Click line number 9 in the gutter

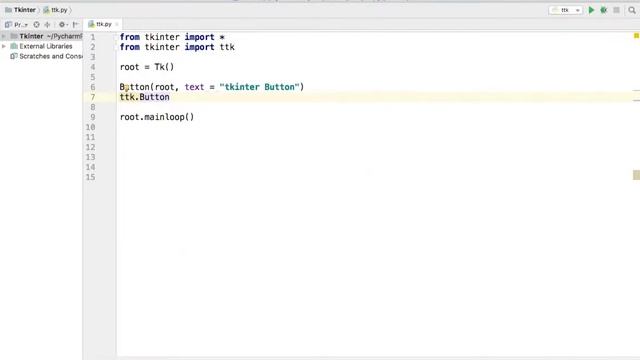pyautogui.click(x=93, y=117)
